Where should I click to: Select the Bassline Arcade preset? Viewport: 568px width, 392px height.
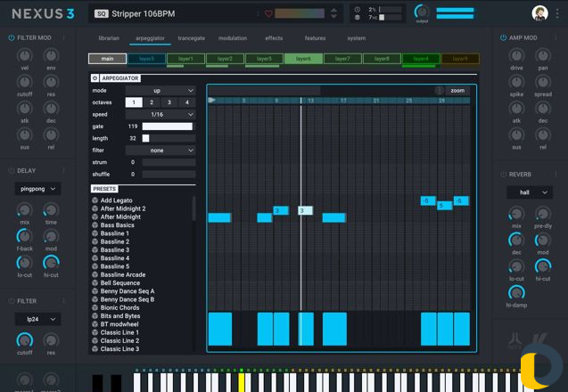123,274
